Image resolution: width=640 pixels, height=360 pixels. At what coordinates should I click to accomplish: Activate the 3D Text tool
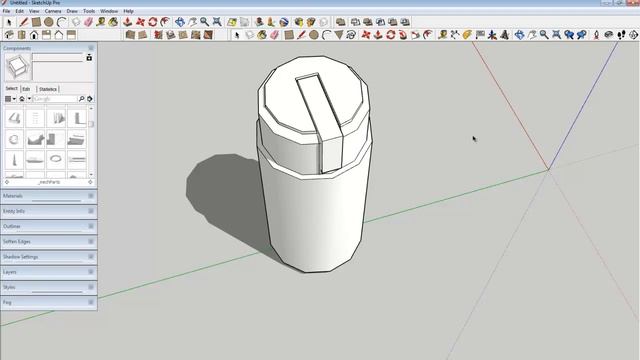(x=504, y=35)
